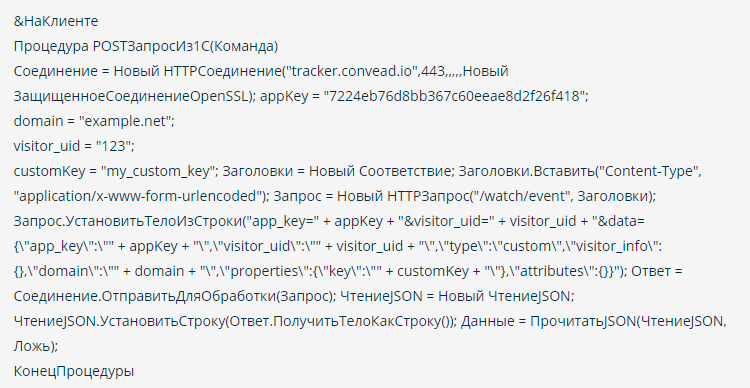
Task: Click the &НаКлиенте directive line
Action: [56, 21]
